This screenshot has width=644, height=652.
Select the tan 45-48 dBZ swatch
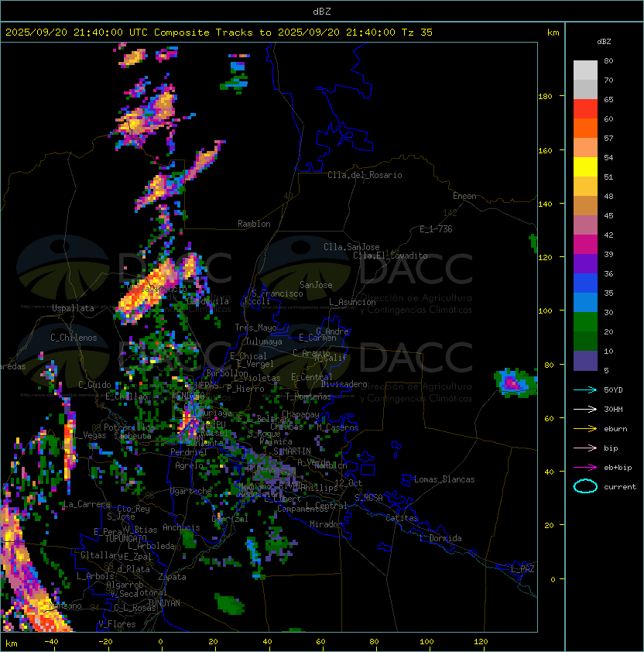[x=585, y=206]
